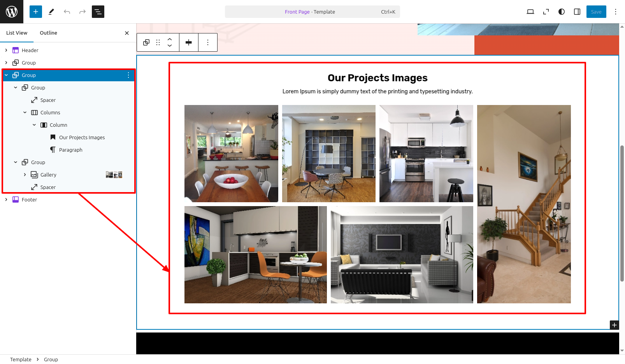Image resolution: width=625 pixels, height=364 pixels.
Task: Click the canvas vertical scrollbar
Action: coord(622,213)
